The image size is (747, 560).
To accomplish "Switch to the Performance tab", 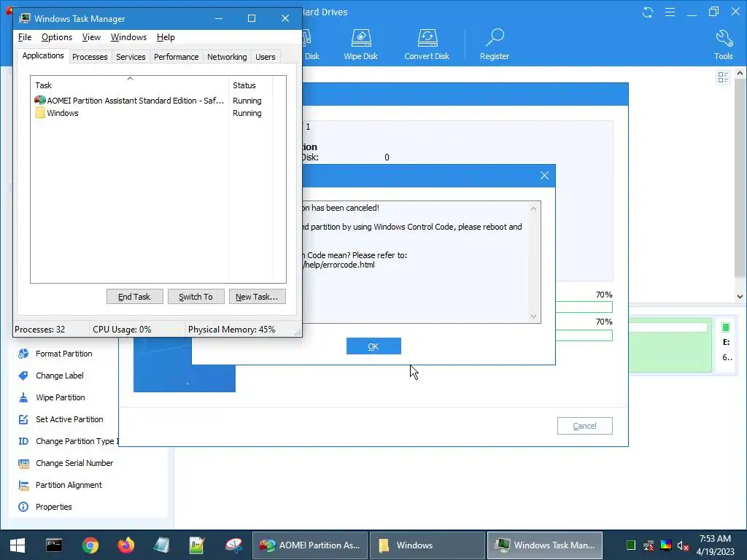I will click(x=177, y=57).
